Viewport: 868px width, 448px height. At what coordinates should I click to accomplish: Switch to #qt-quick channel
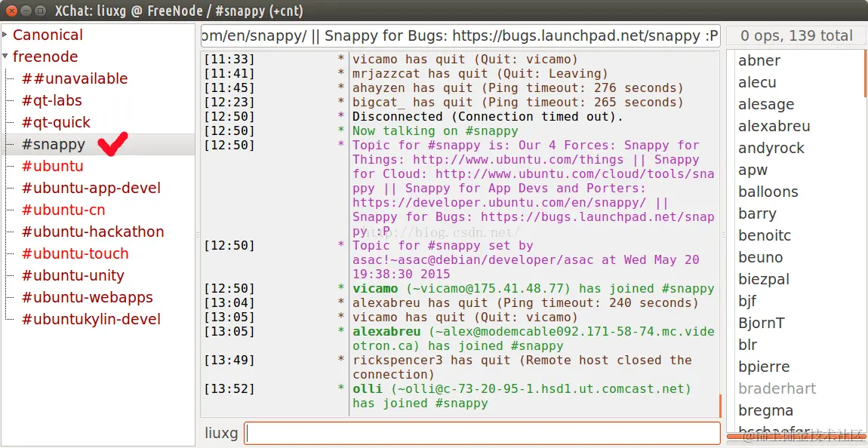click(56, 122)
